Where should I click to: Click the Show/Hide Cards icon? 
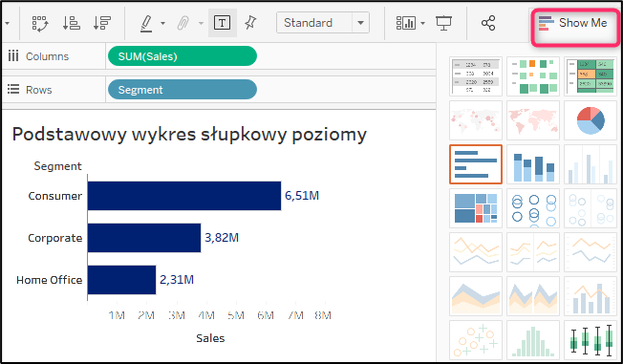(x=405, y=23)
